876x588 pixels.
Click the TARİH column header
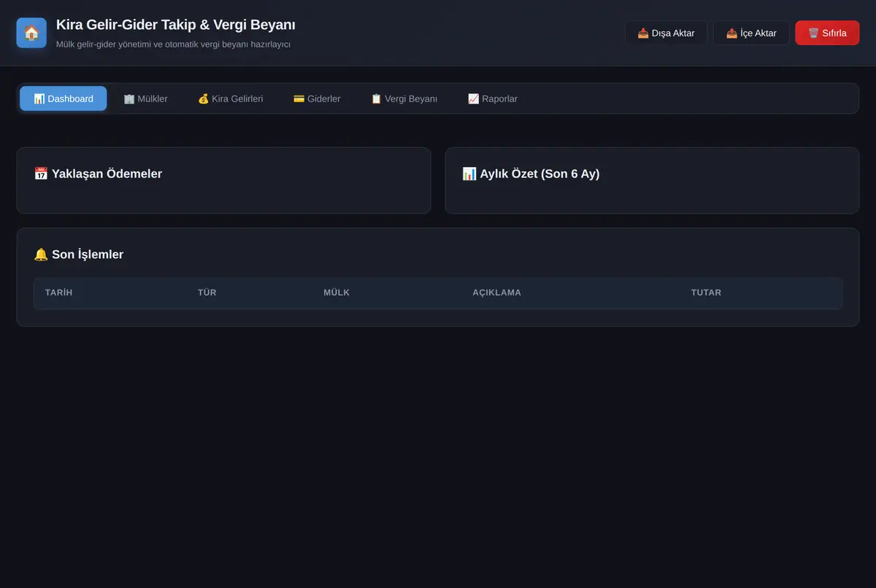[59, 293]
